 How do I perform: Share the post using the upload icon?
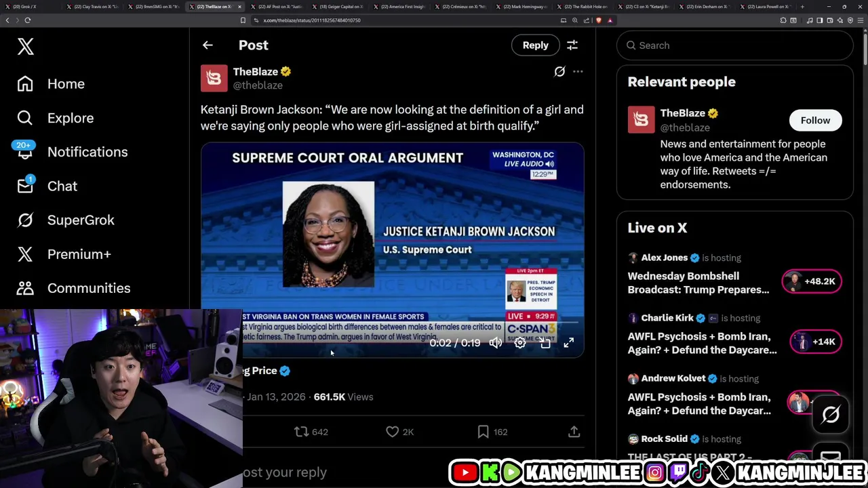pyautogui.click(x=574, y=432)
